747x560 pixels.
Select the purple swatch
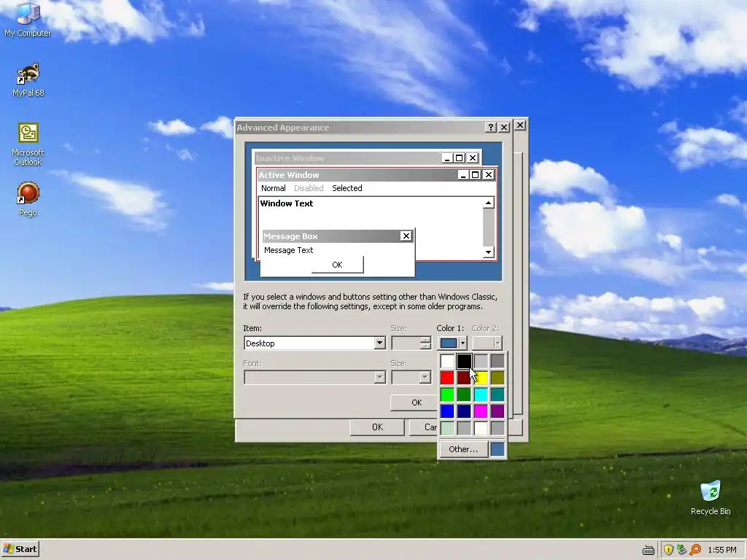tap(497, 411)
